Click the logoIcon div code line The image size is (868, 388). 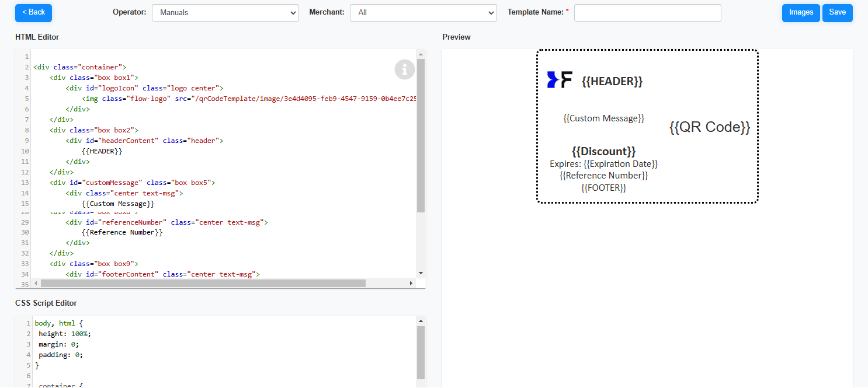point(145,88)
